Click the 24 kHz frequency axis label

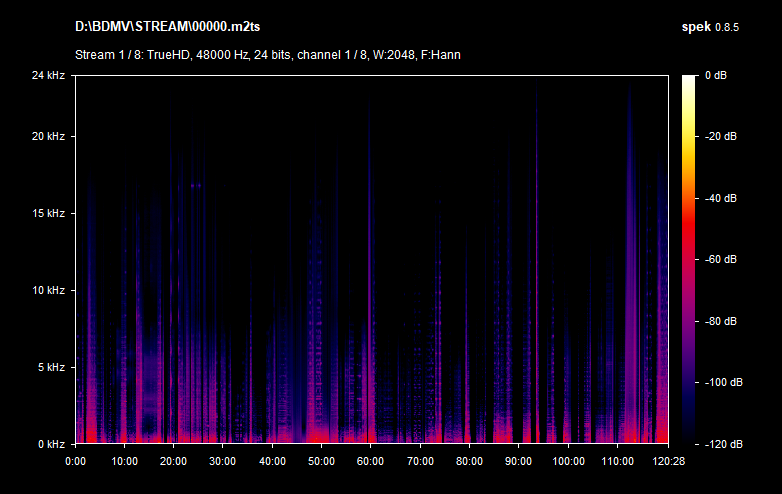coord(47,75)
